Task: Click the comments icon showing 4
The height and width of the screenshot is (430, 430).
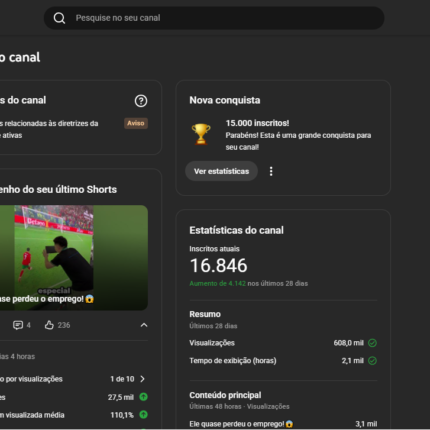Action: 18,325
